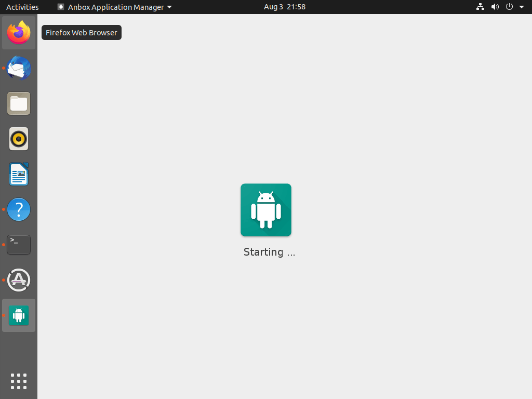Expand the system menu arrow at top right

[522, 7]
